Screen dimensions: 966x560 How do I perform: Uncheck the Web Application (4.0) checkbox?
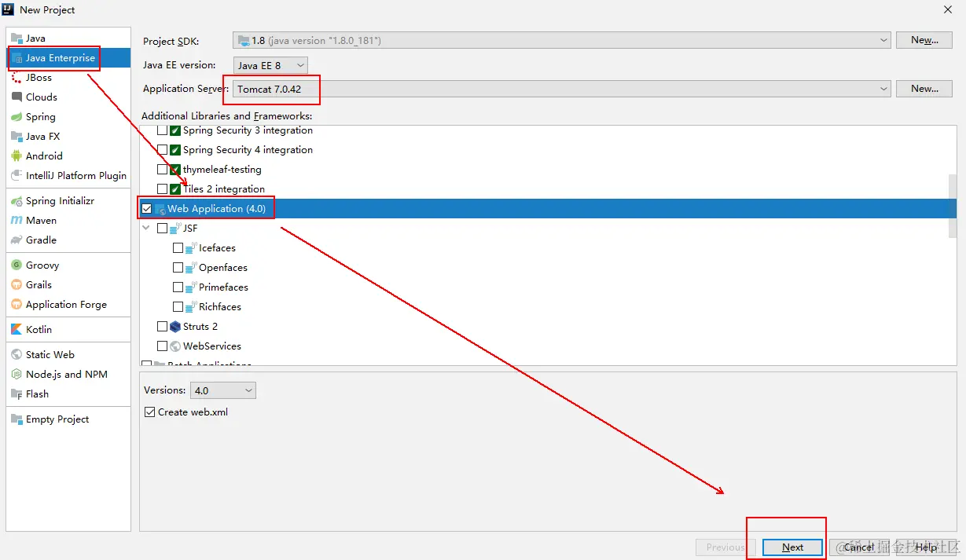[147, 209]
